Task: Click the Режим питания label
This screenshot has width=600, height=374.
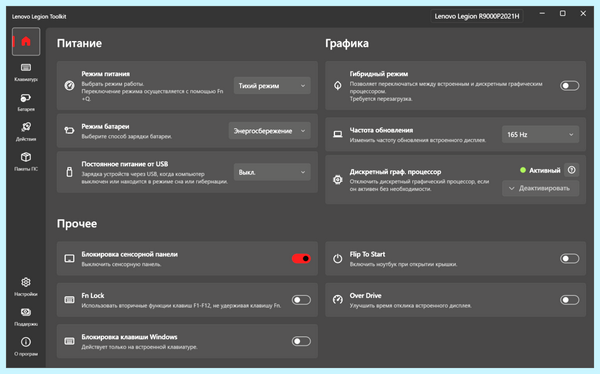Action: click(x=106, y=74)
